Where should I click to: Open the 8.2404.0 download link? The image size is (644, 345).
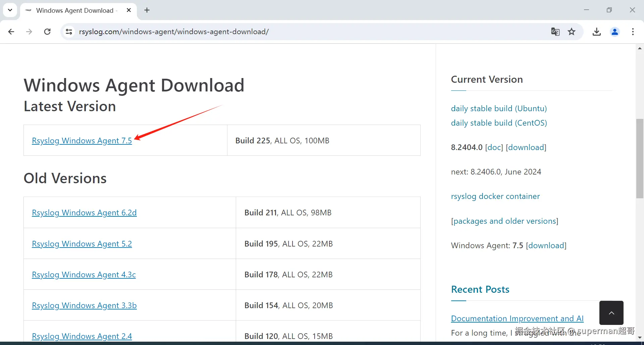[526, 147]
